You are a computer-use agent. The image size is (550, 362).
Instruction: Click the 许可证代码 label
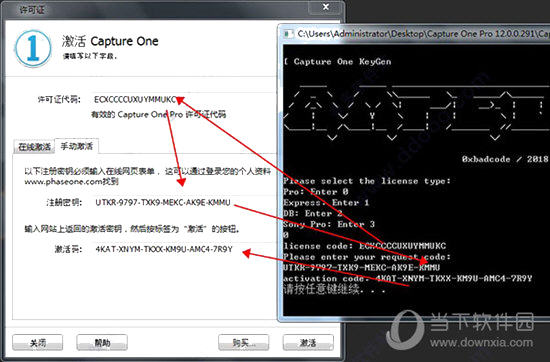point(59,99)
